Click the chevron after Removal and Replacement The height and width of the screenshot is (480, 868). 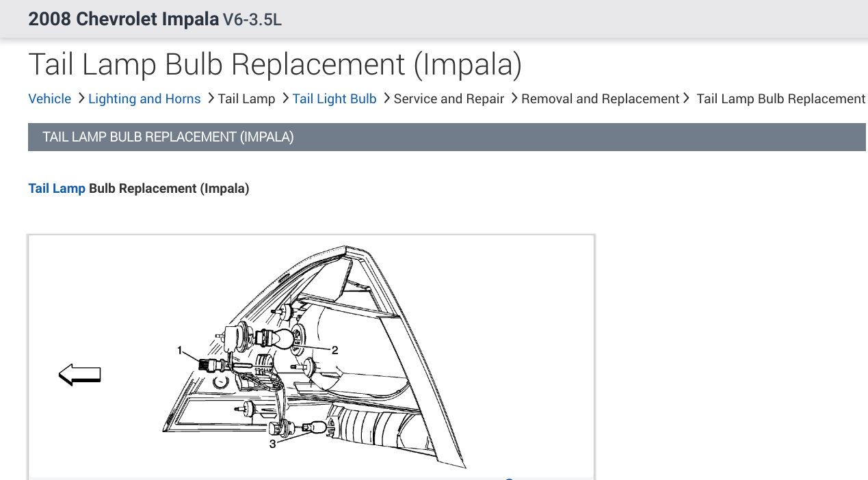point(686,98)
